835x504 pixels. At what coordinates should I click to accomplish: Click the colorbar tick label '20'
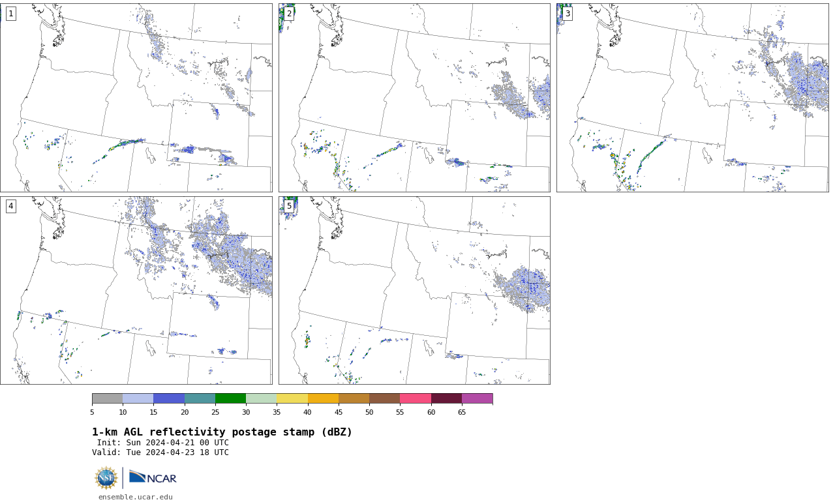(x=185, y=412)
